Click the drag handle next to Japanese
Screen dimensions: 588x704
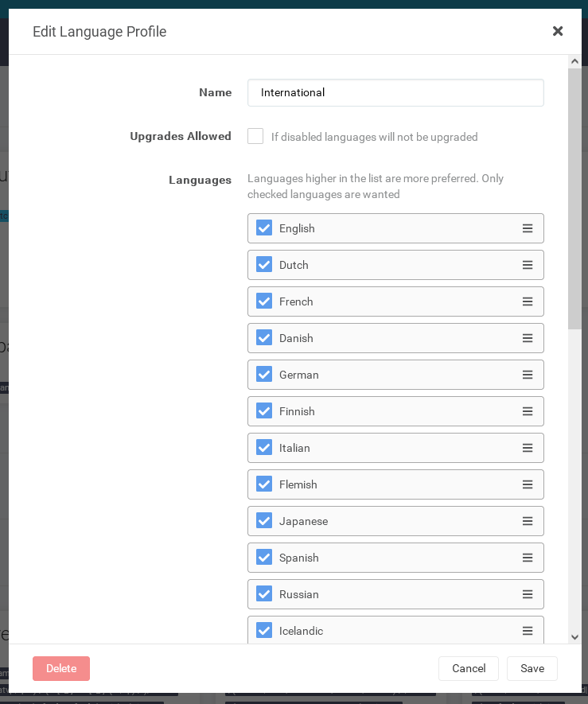tap(528, 521)
